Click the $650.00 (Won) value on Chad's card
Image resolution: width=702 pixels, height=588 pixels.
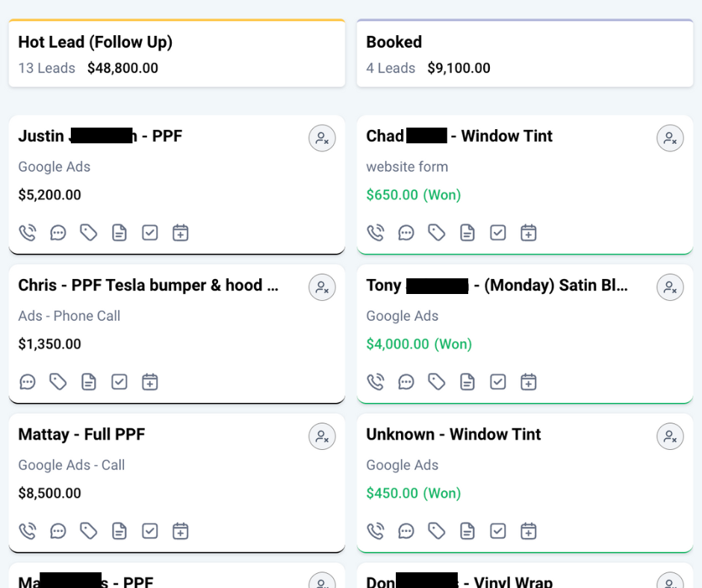tap(414, 194)
